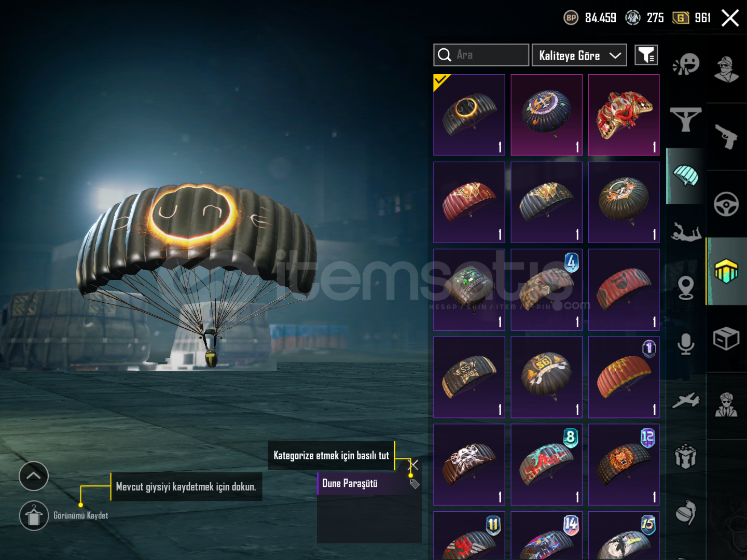This screenshot has height=560, width=747.
Task: Select the equipped Dune parachute thumbnail
Action: click(x=469, y=115)
